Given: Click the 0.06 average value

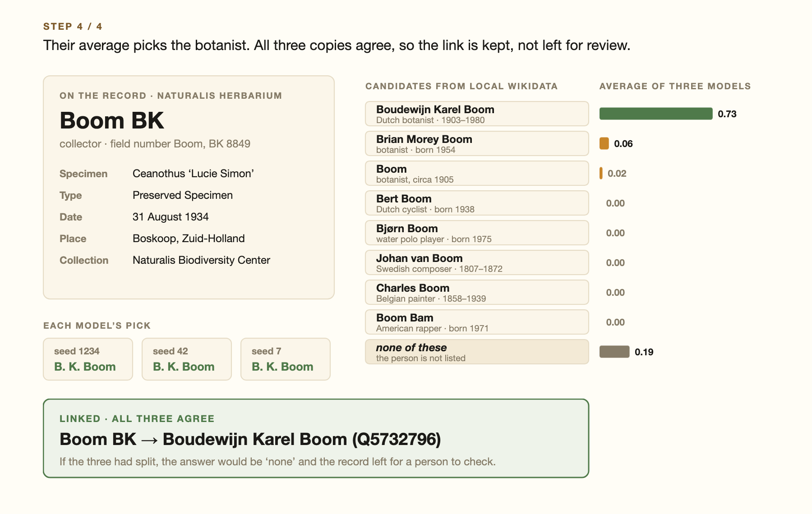Looking at the screenshot, I should click(x=623, y=144).
